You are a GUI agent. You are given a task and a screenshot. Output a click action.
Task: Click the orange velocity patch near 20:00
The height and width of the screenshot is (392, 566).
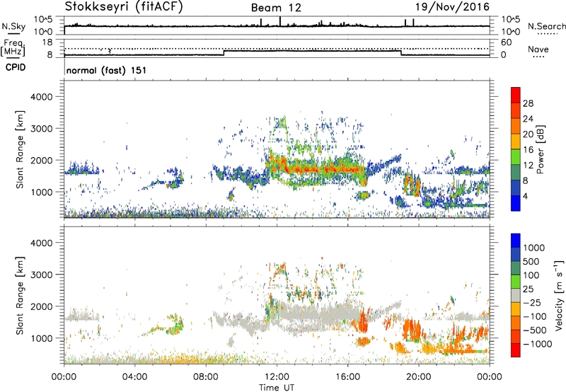(x=412, y=329)
